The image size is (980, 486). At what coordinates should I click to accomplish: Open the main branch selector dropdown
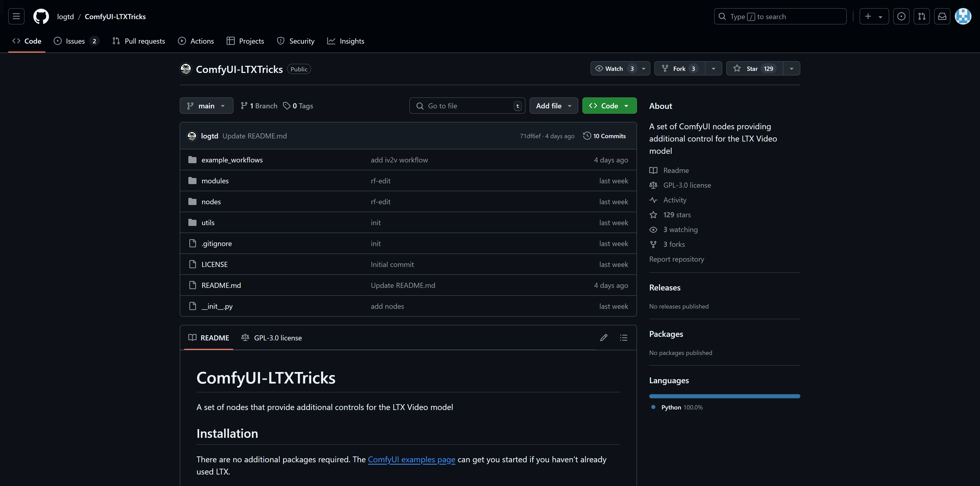(x=206, y=106)
